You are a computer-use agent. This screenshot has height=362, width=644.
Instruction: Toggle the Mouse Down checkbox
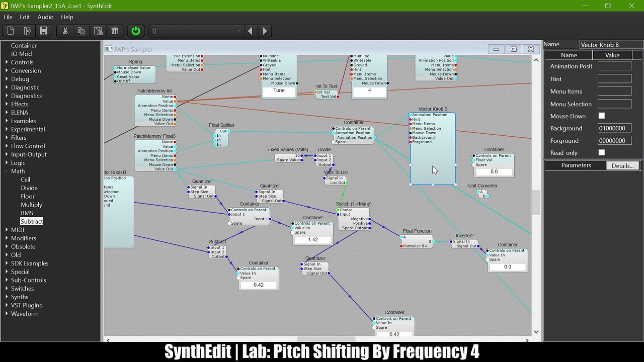(x=601, y=116)
